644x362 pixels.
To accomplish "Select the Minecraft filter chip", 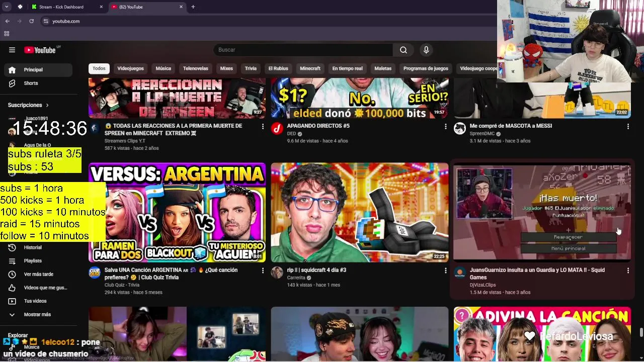I will tap(310, 68).
